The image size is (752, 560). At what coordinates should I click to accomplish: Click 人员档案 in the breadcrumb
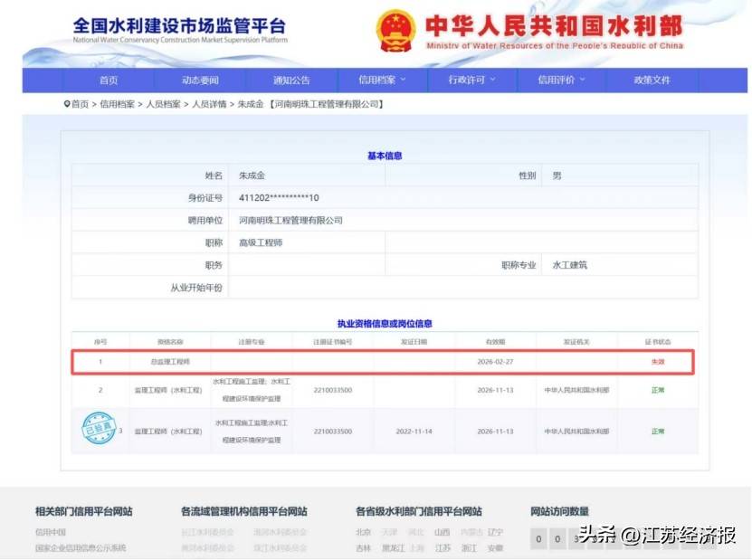point(163,104)
